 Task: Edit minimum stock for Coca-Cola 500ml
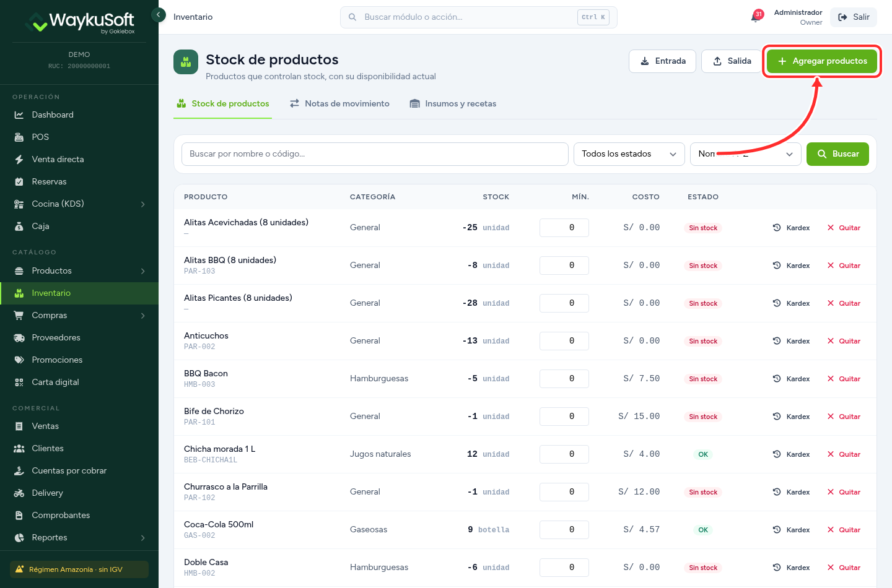click(x=564, y=530)
